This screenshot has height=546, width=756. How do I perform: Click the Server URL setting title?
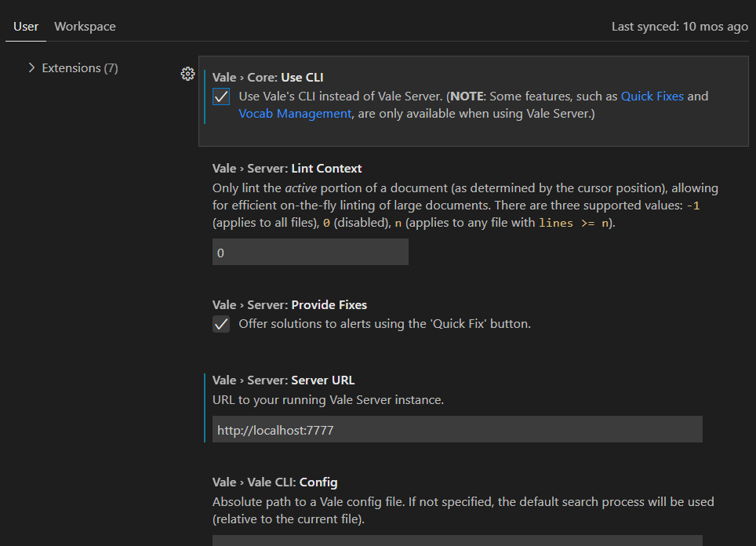click(x=285, y=380)
